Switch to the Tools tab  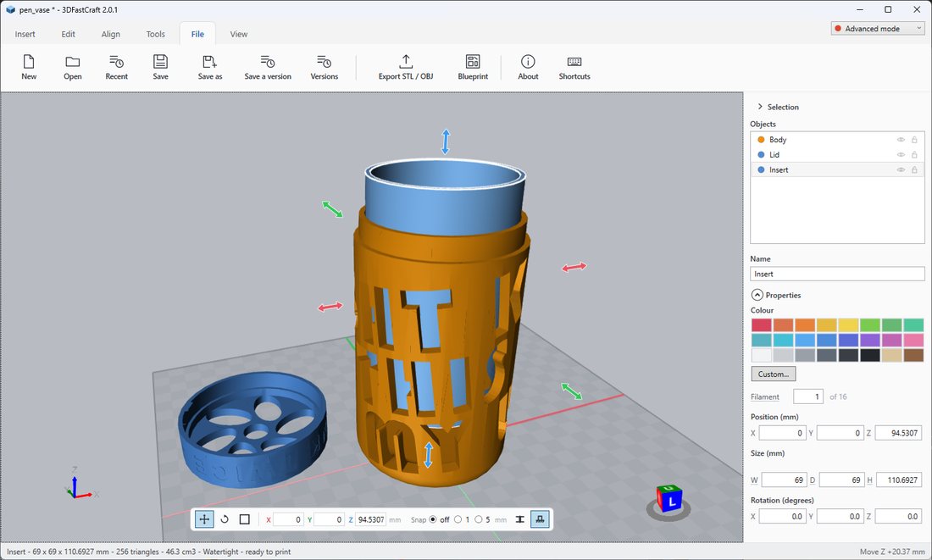click(156, 34)
